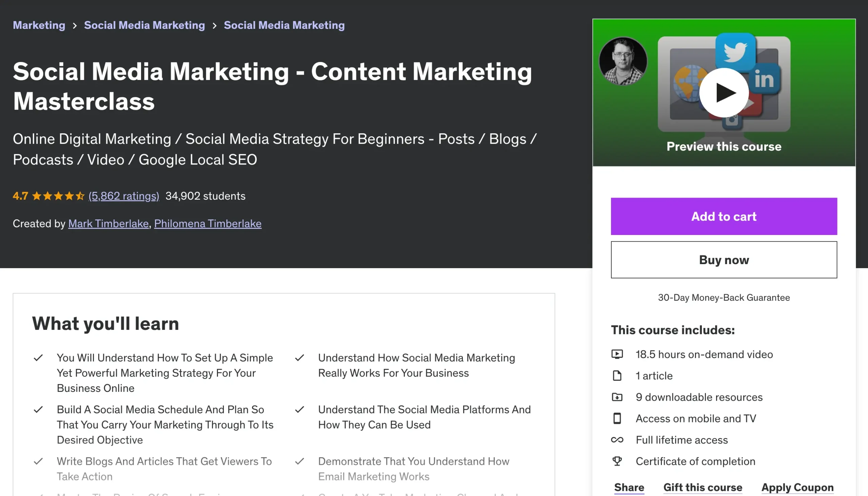868x496 pixels.
Task: Play the course preview video
Action: pyautogui.click(x=724, y=93)
